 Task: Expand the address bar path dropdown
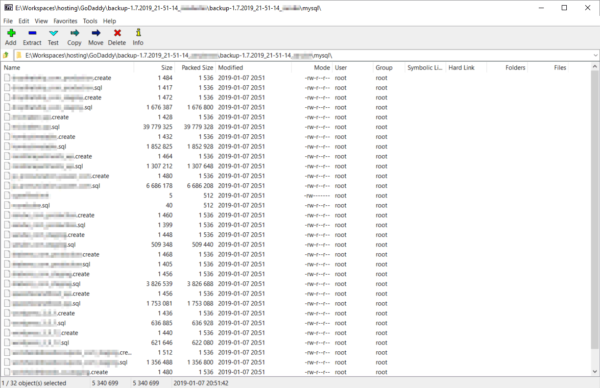(x=595, y=55)
